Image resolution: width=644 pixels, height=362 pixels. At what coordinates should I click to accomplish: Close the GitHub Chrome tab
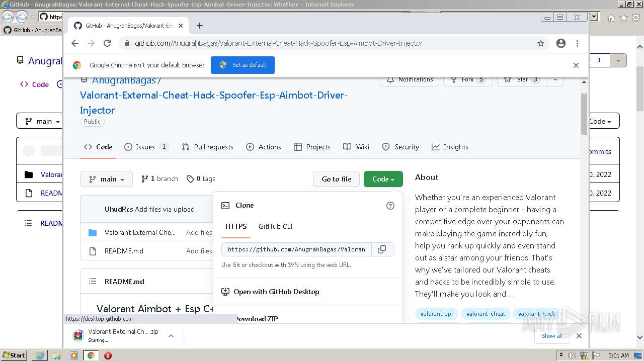pyautogui.click(x=181, y=26)
